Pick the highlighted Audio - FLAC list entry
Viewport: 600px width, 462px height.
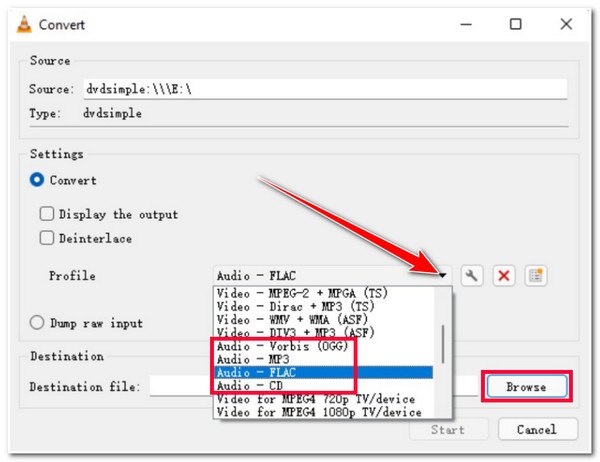[323, 372]
